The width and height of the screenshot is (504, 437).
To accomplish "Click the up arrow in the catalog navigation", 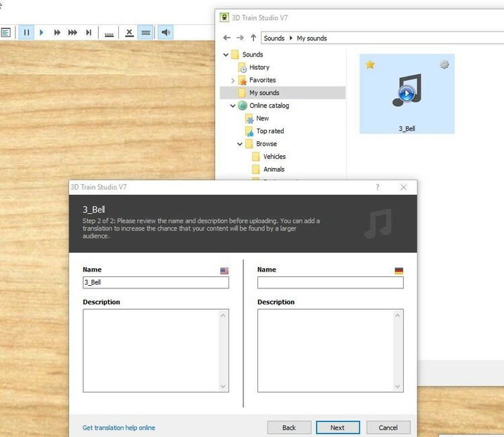I will (x=253, y=38).
